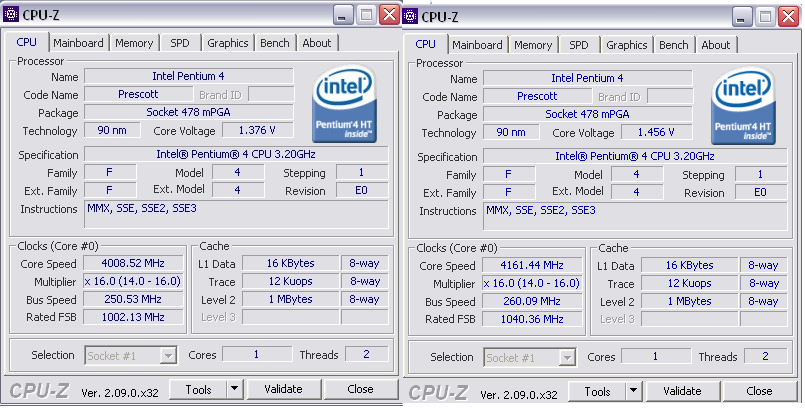
Task: Click the multiplier field in right window
Action: pos(532,283)
